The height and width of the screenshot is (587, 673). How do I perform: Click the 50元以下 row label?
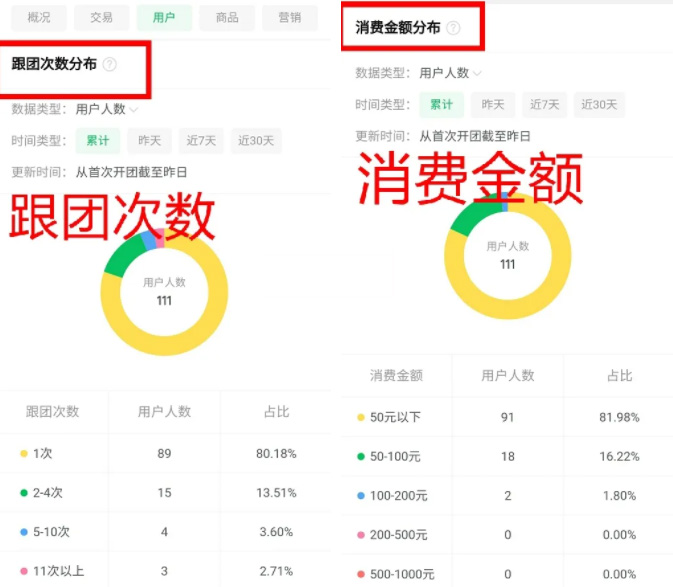pos(395,418)
